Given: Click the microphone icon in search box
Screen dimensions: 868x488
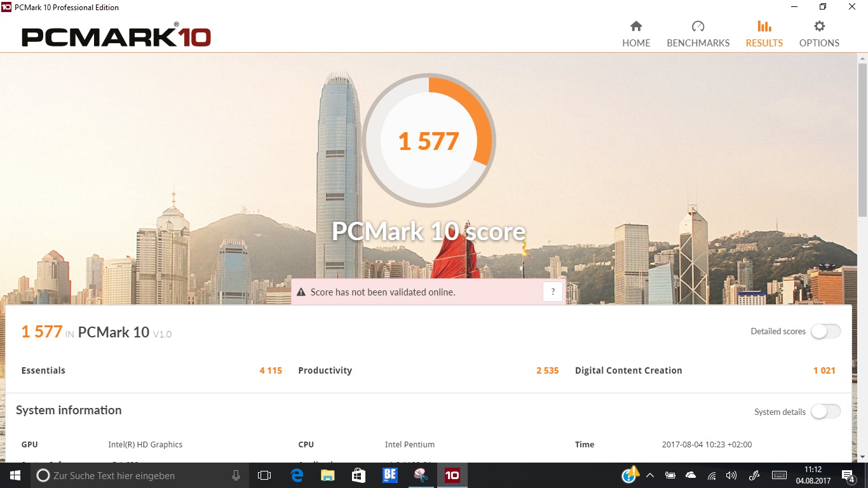Looking at the screenshot, I should [x=236, y=475].
